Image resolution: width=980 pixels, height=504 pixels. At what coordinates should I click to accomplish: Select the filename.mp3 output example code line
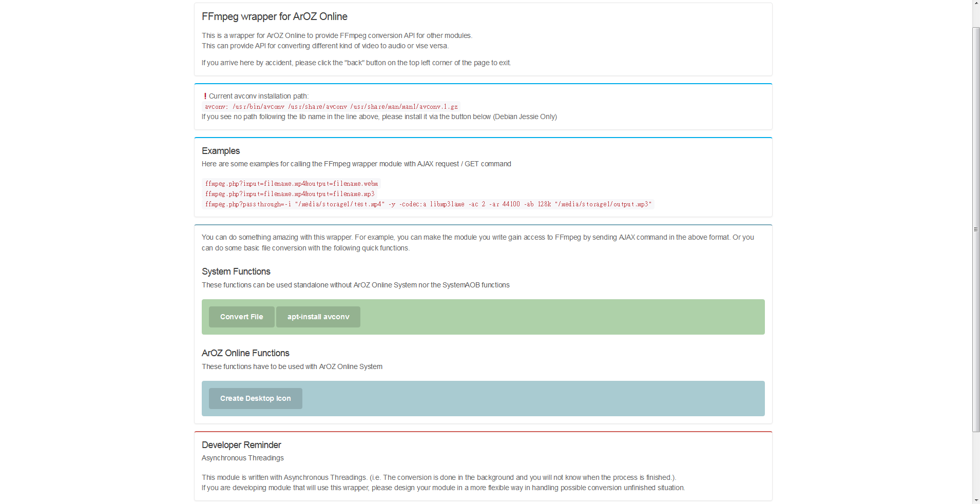pyautogui.click(x=290, y=194)
